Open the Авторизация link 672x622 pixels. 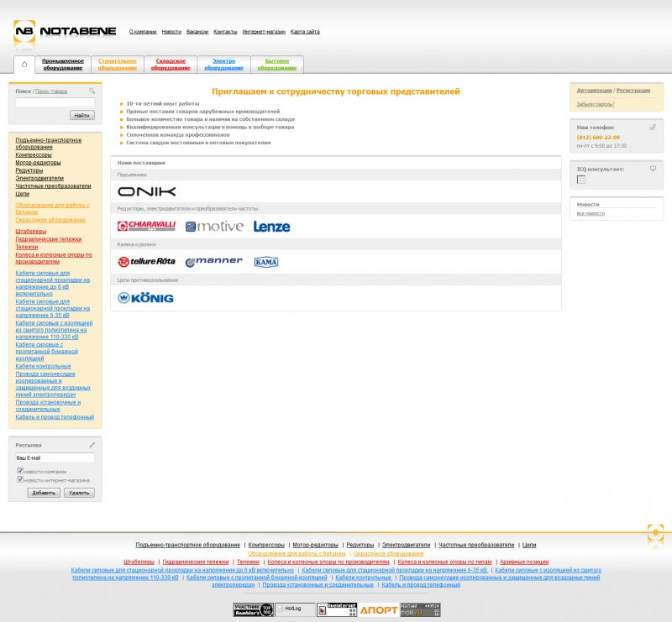(594, 91)
